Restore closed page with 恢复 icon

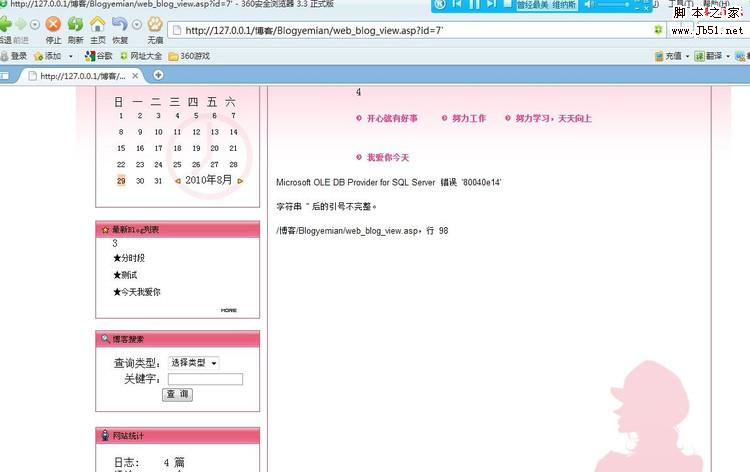pos(120,24)
